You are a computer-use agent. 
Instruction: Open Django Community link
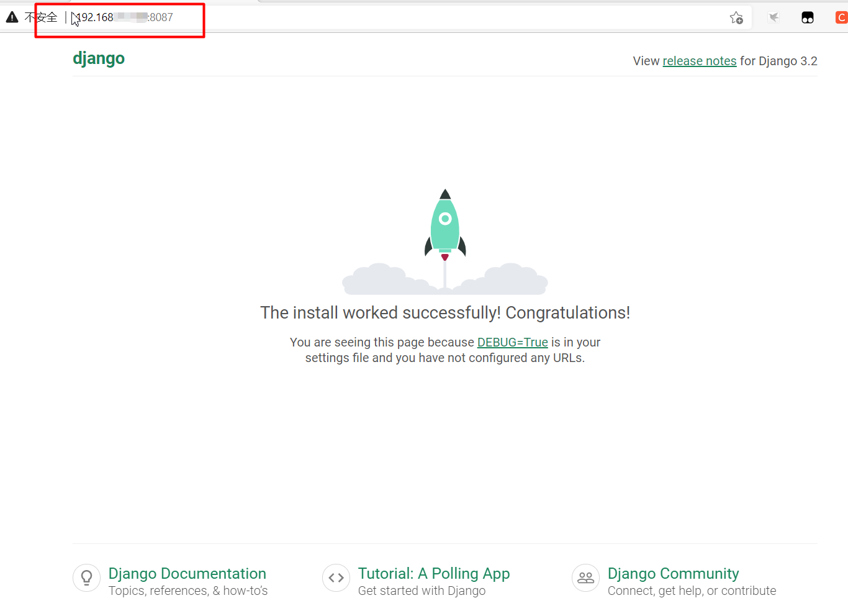point(674,573)
